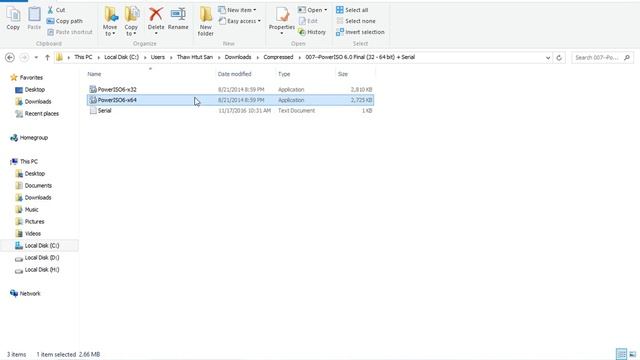Screen dimensions: 640x360
Task: Switch to Large icons view
Action: point(632,354)
